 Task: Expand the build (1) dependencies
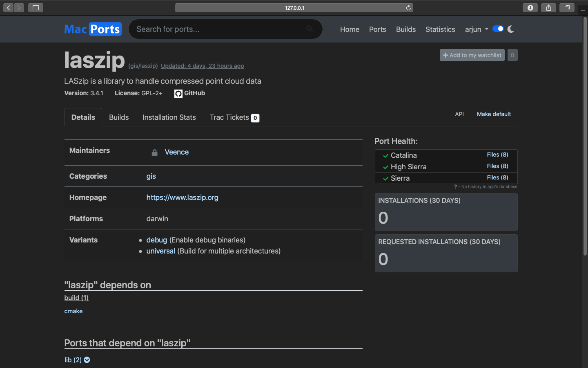tap(76, 298)
